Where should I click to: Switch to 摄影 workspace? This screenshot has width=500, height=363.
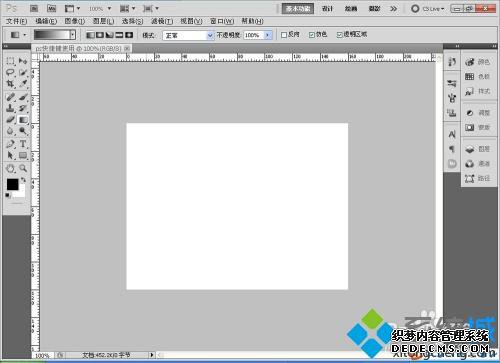pos(374,9)
